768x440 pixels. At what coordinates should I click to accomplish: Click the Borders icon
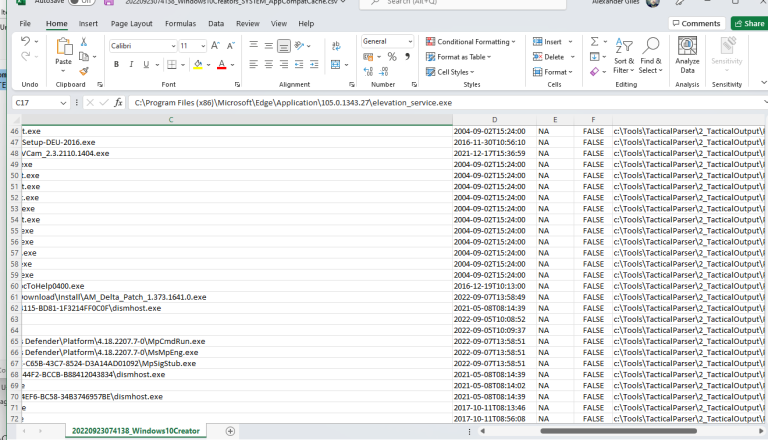[171, 64]
